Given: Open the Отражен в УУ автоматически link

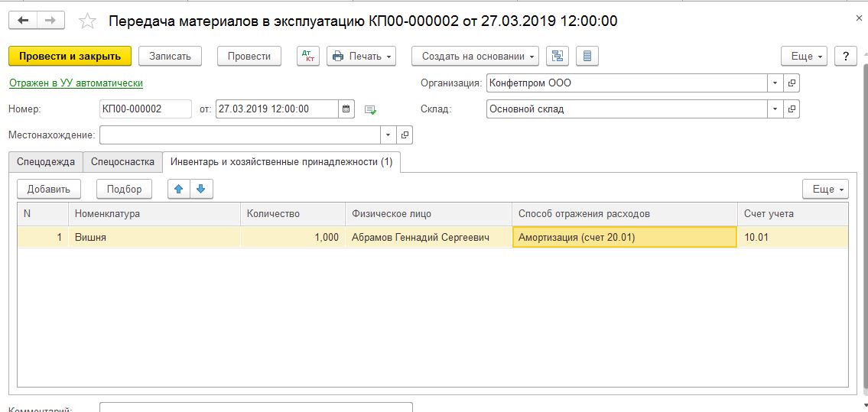Looking at the screenshot, I should click(x=76, y=83).
